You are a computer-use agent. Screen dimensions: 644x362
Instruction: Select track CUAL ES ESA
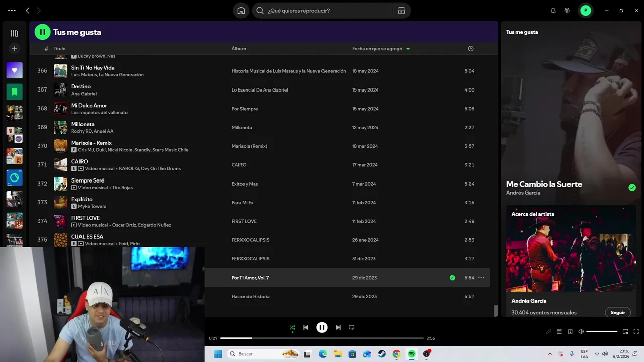point(87,237)
